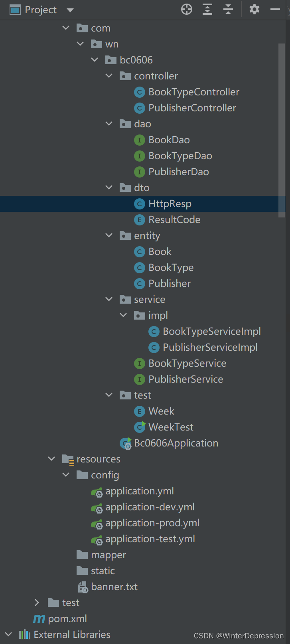Click the WeekTest runnable class icon
Viewport: 290px width, 644px height.
pos(140,427)
